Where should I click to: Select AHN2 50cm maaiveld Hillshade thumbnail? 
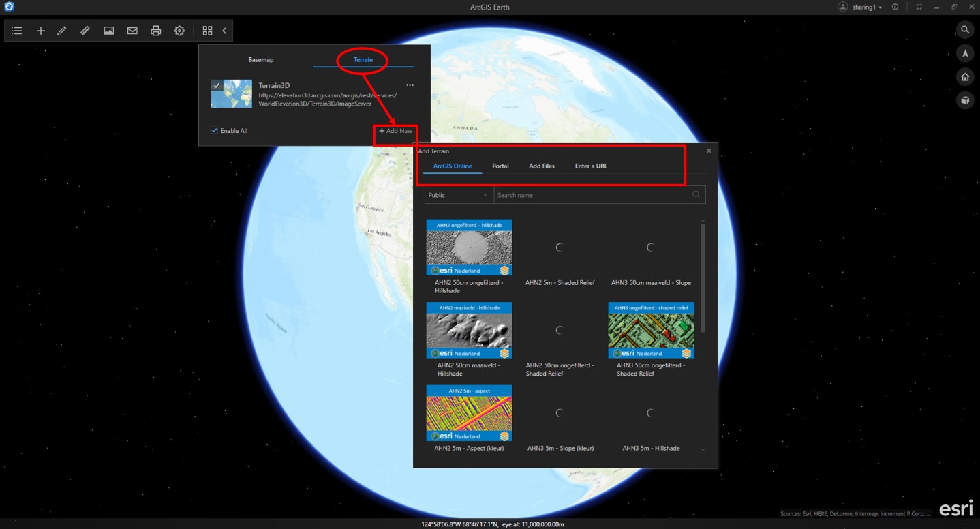469,330
